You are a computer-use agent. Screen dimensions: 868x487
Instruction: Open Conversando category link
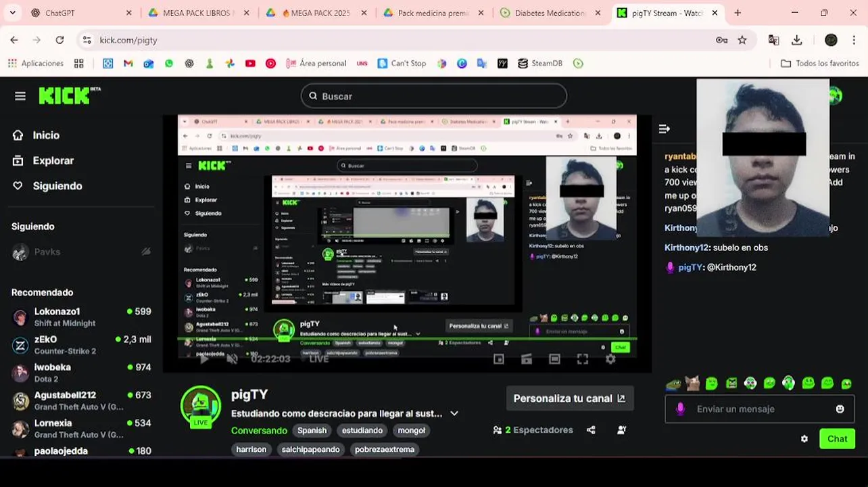(x=259, y=430)
